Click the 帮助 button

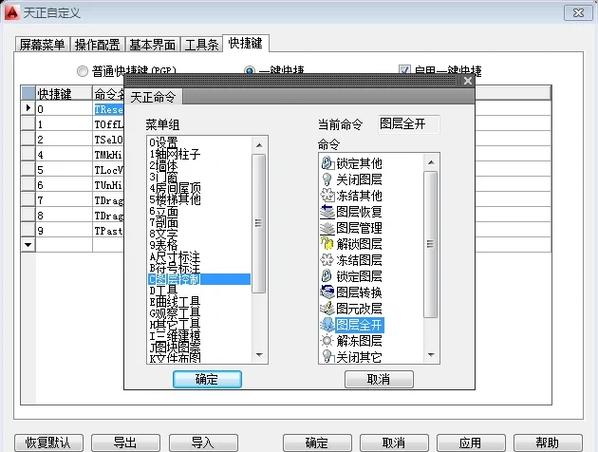[548, 442]
